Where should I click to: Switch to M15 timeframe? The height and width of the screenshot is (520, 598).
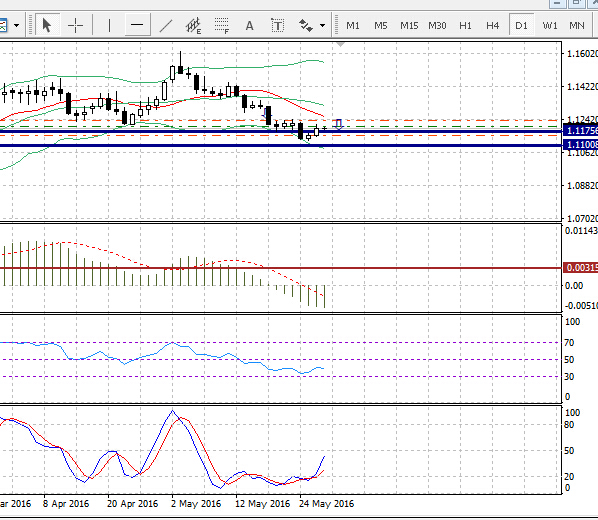(x=409, y=26)
